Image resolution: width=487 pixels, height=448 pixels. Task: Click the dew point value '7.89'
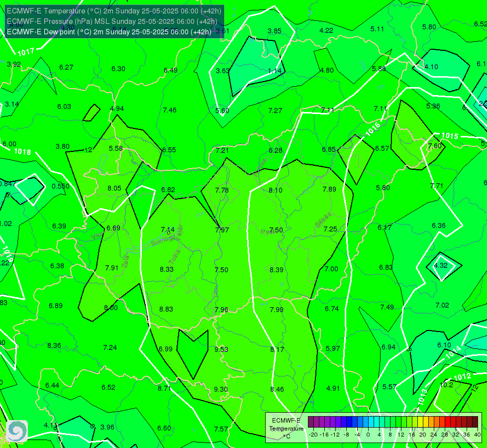329,189
